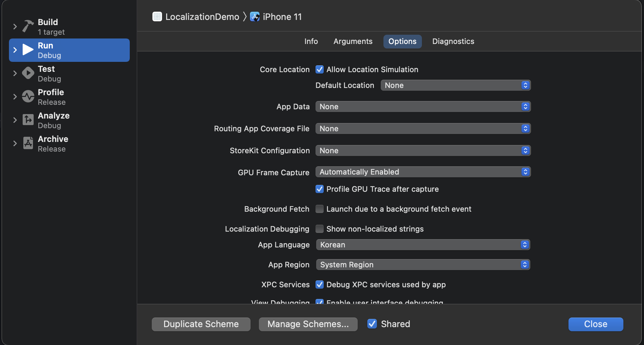Screen dimensions: 644x345
Task: Select the Analyze Debug action row
Action: [x=69, y=120]
